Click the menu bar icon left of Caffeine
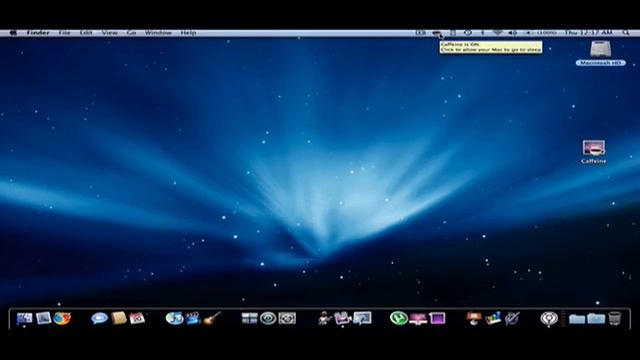This screenshot has width=640, height=360. click(420, 33)
